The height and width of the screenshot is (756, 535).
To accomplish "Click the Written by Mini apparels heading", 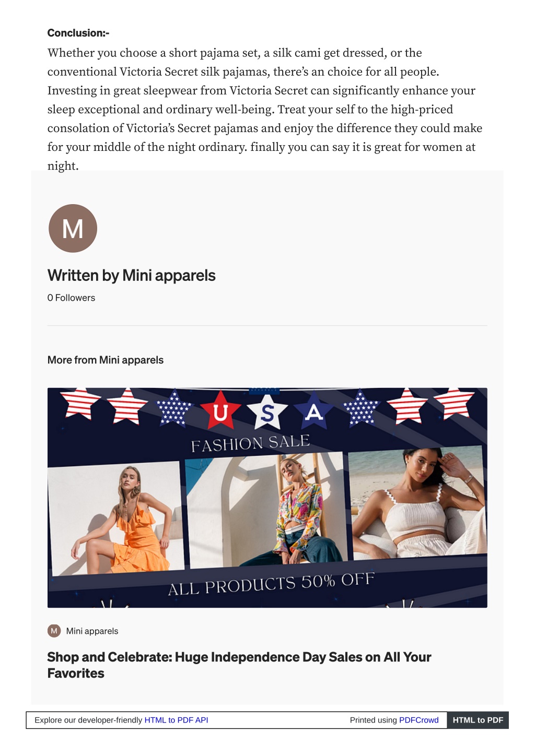I will pos(131,275).
